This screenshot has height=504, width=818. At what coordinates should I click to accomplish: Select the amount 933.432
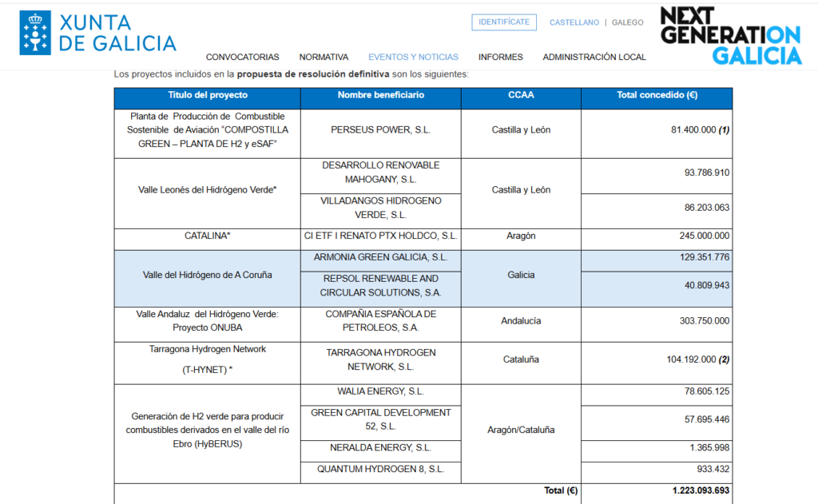(713, 469)
